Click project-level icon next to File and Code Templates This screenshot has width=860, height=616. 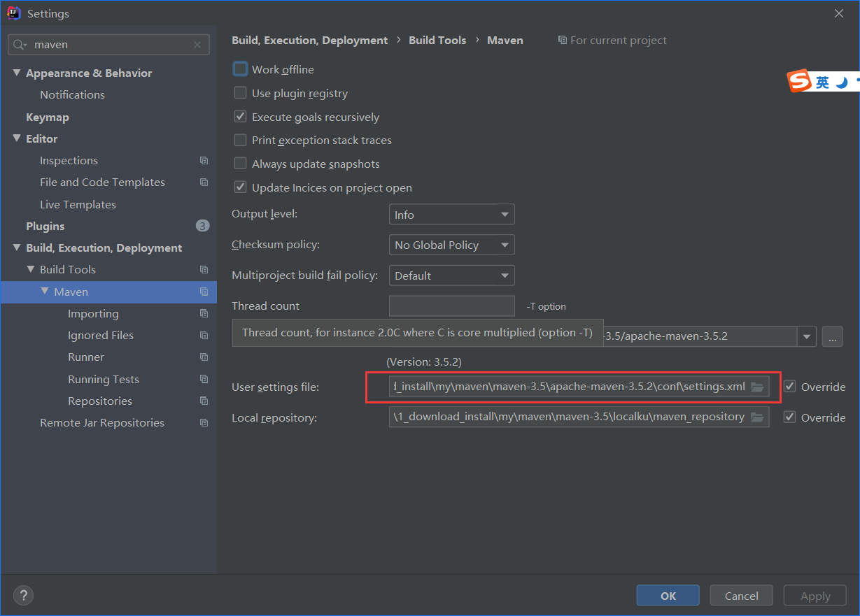coord(204,182)
